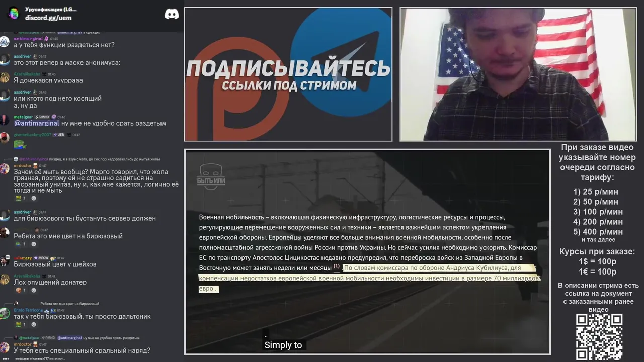Click the highlighted sentence about Андриус Кубилиус
This screenshot has width=644, height=362.
[370, 278]
